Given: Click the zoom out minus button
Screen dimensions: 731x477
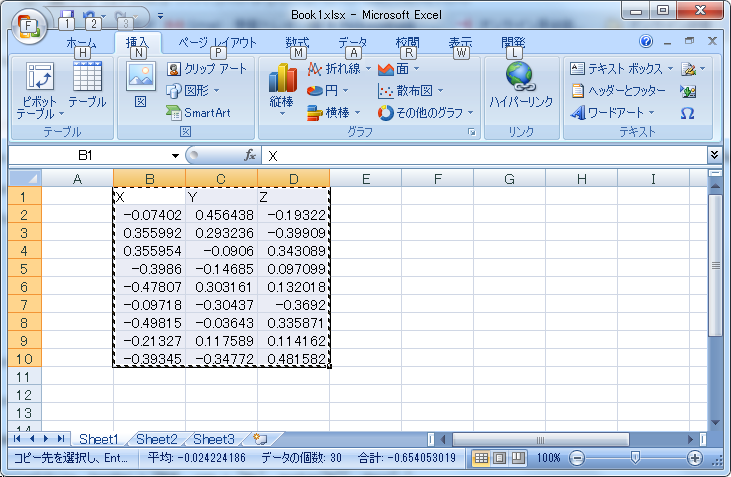Looking at the screenshot, I should pos(577,458).
